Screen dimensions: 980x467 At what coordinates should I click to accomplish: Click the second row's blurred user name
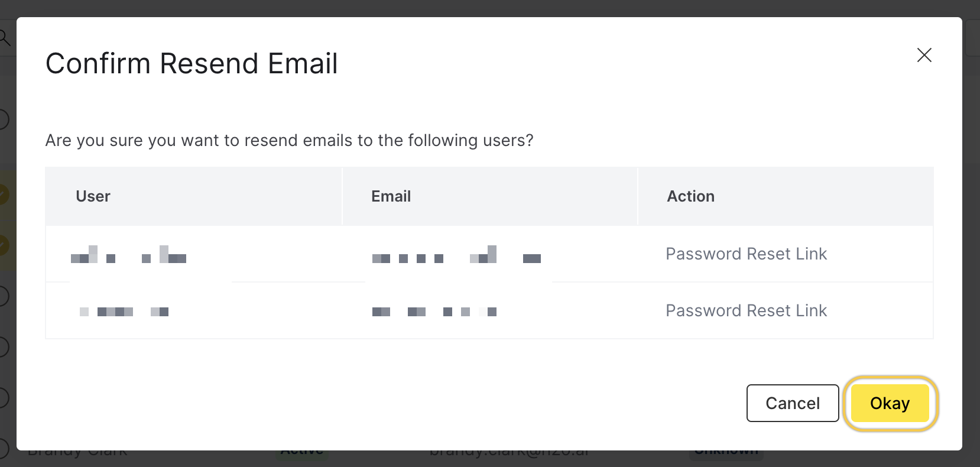[x=124, y=312]
